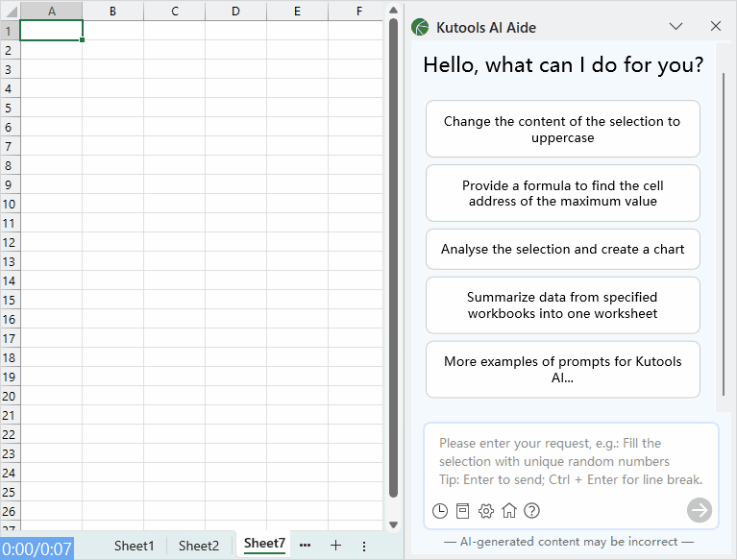Select column A header
This screenshot has width=737, height=560.
(x=52, y=11)
